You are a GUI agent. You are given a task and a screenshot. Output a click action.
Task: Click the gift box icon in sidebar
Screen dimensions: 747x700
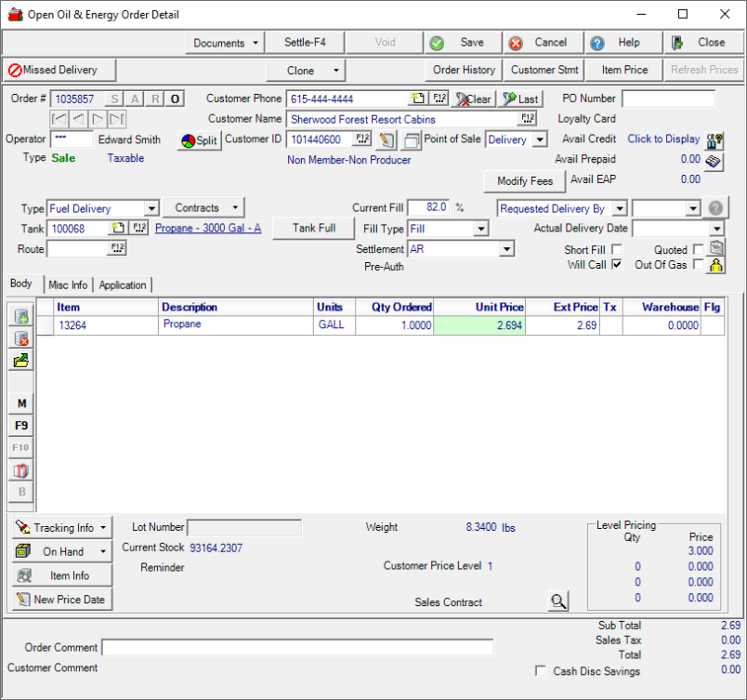(21, 470)
